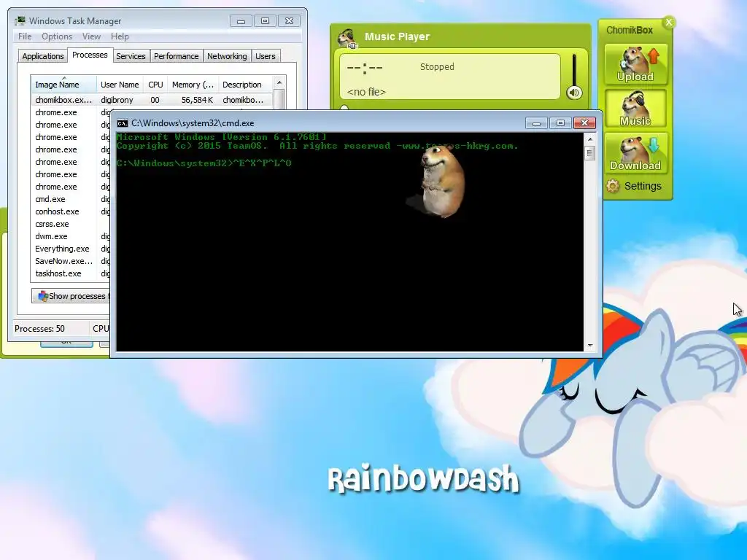Screen dimensions: 747x560
Task: Mute the Music Player speaker icon
Action: (574, 93)
